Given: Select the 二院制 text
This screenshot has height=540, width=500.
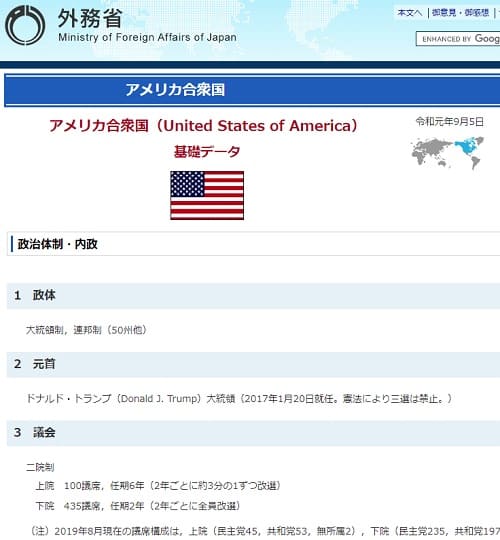Looking at the screenshot, I should (40, 467).
